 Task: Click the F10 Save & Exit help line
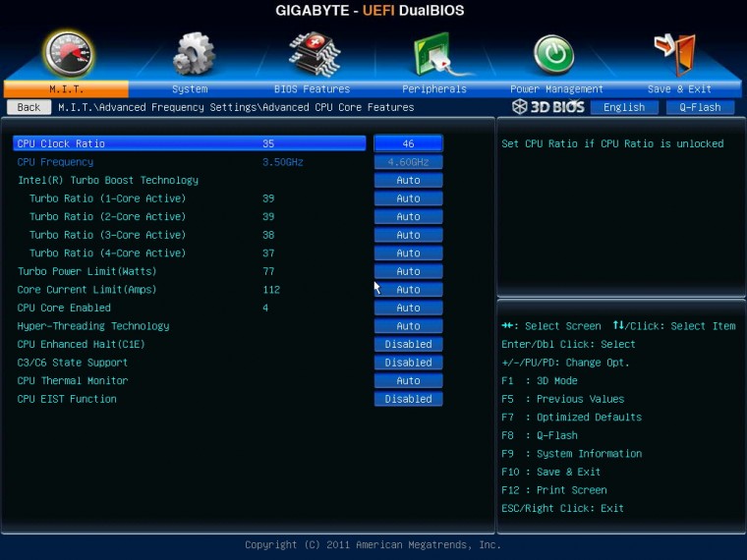pyautogui.click(x=550, y=472)
